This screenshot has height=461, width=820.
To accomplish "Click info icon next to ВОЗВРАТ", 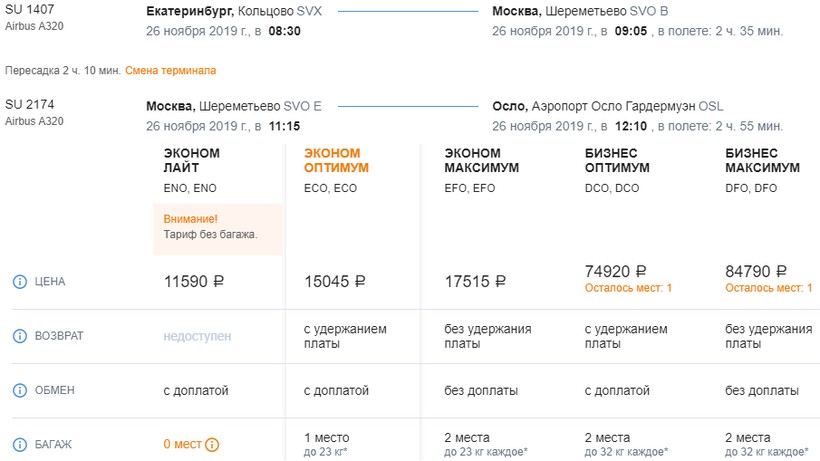I will coord(19,336).
